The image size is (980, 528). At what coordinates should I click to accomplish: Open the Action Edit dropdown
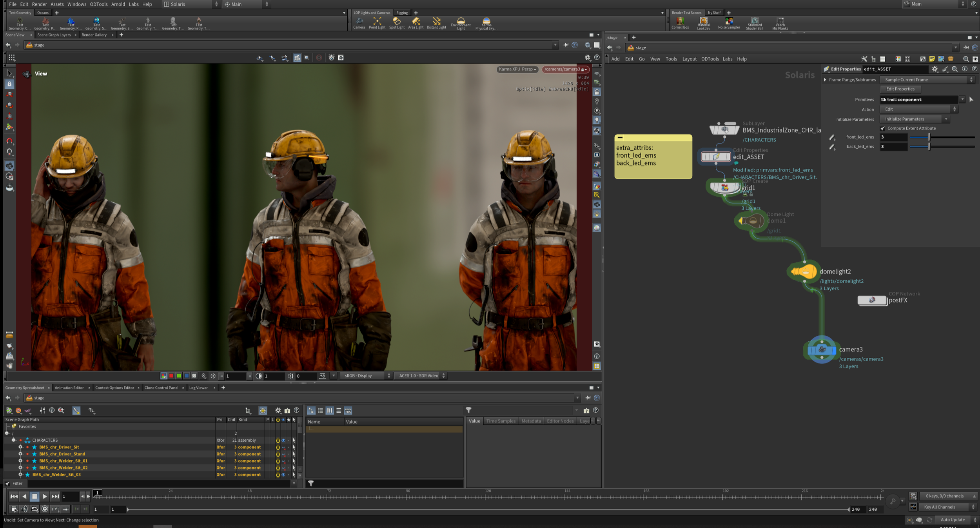click(x=918, y=109)
